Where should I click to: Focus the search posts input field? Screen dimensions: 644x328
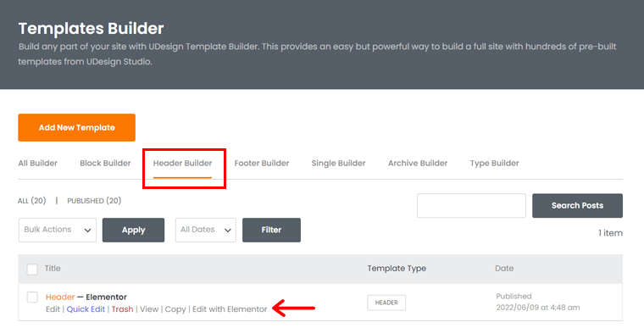(471, 205)
